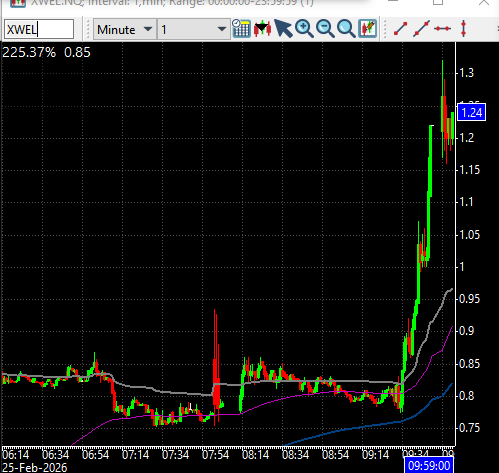Image resolution: width=499 pixels, height=473 pixels.
Task: Open the date range calendar tool
Action: (x=241, y=29)
